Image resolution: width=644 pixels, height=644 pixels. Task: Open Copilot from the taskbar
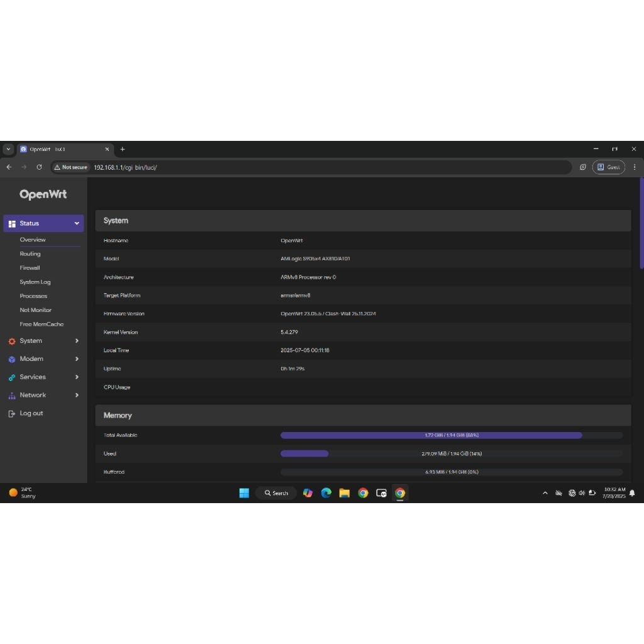[x=308, y=493]
